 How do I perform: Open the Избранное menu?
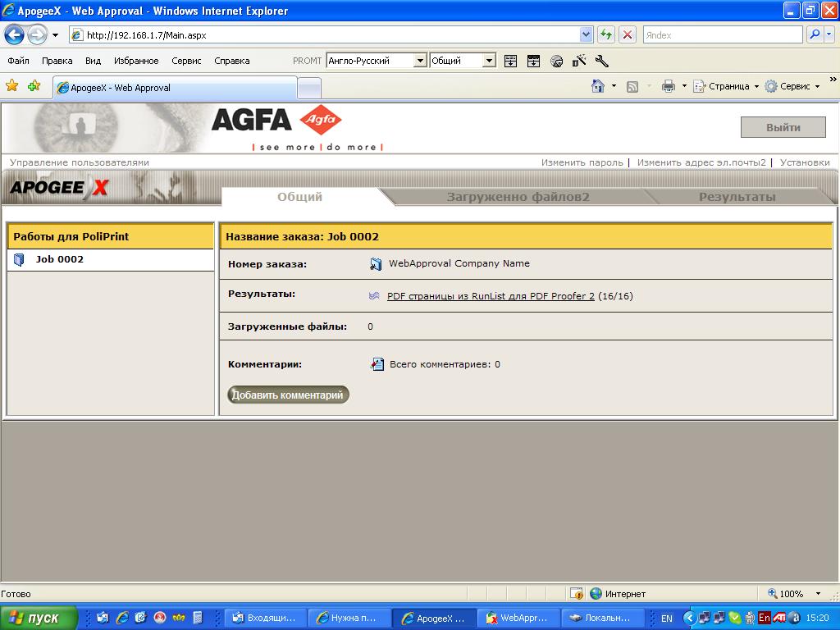click(x=136, y=61)
